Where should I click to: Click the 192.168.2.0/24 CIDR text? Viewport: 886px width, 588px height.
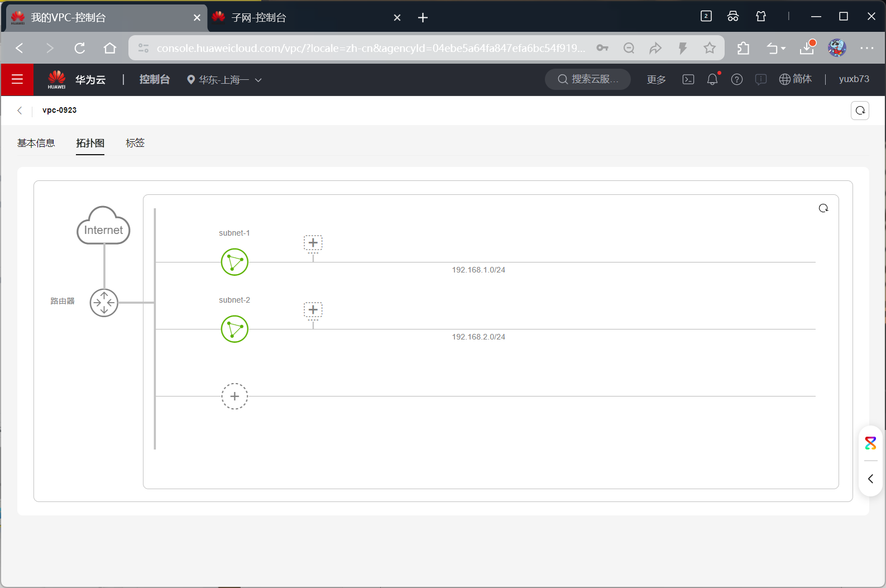click(x=478, y=337)
